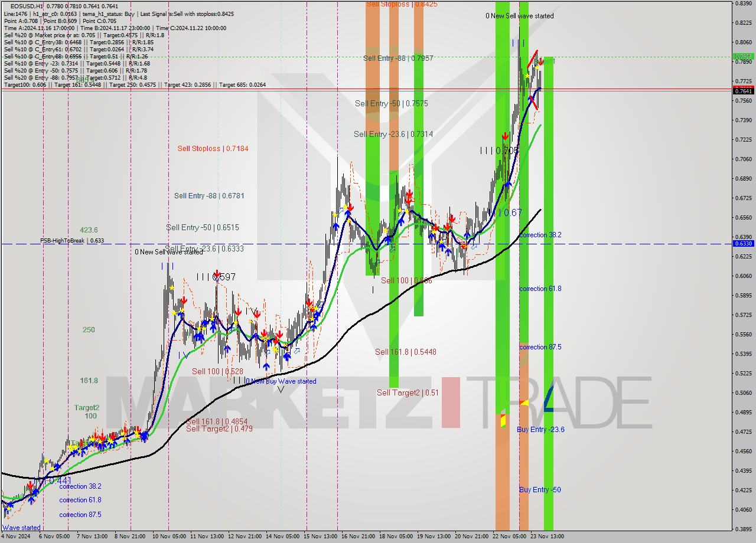The width and height of the screenshot is (756, 543).
Task: Click the 'Sell Entry -50 | 0.6515' label
Action: 203,227
